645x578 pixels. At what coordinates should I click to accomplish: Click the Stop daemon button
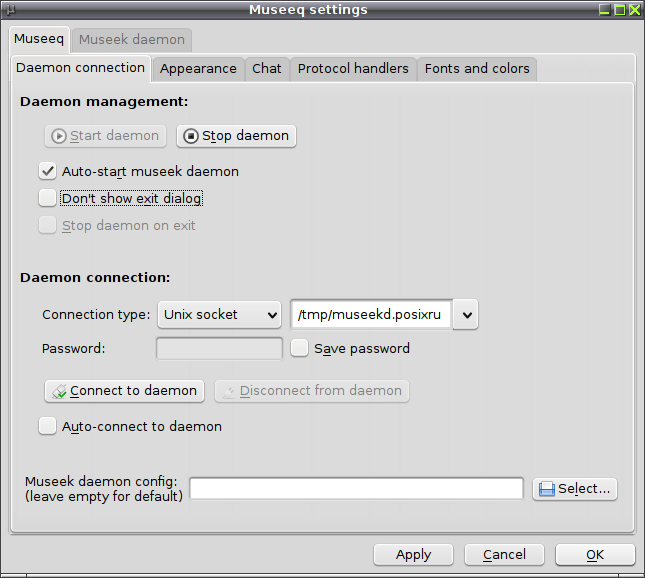tap(236, 136)
